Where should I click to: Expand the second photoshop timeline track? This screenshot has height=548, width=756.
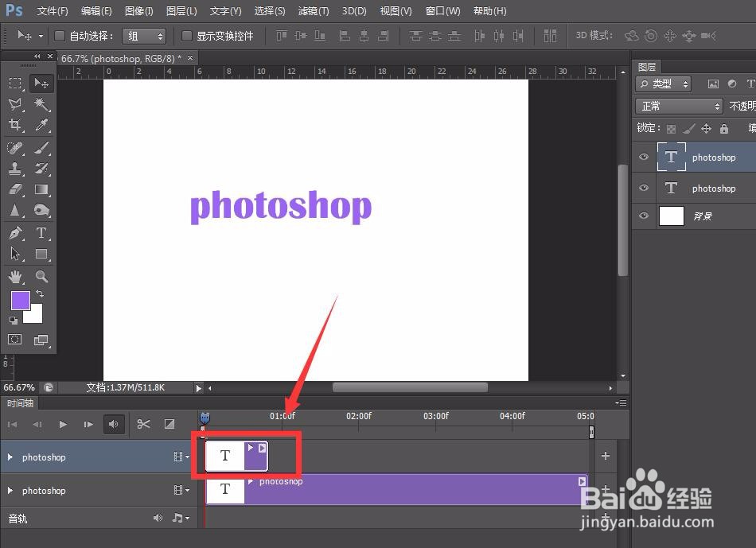coord(10,490)
